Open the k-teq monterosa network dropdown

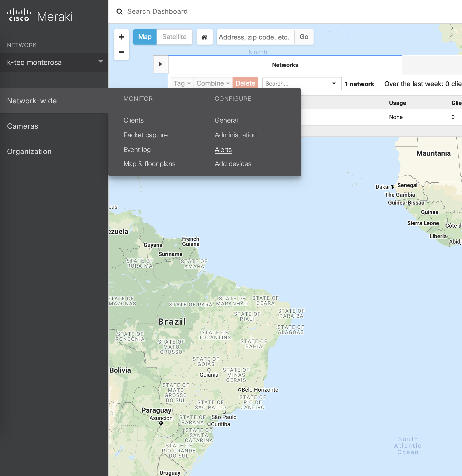click(x=54, y=62)
